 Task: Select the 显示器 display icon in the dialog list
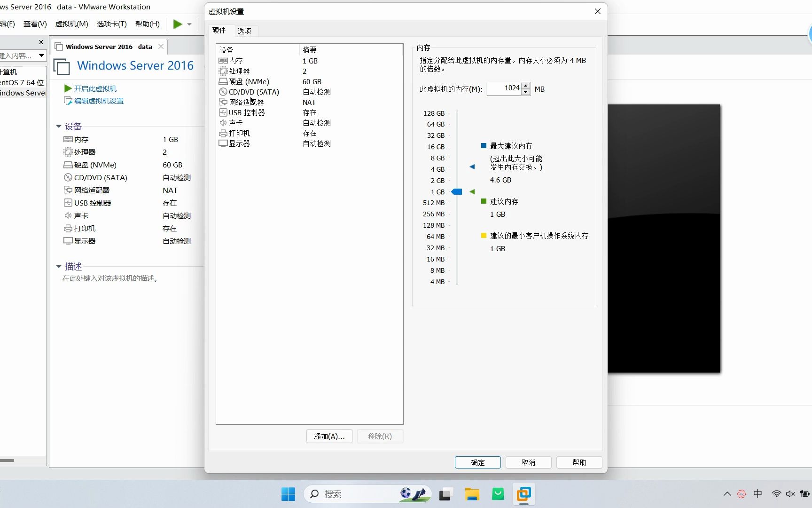point(223,143)
